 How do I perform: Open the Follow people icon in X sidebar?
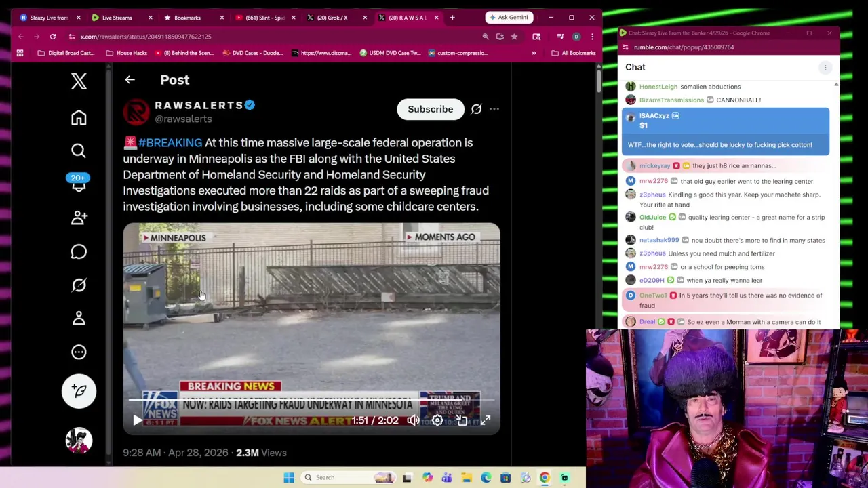(x=79, y=218)
